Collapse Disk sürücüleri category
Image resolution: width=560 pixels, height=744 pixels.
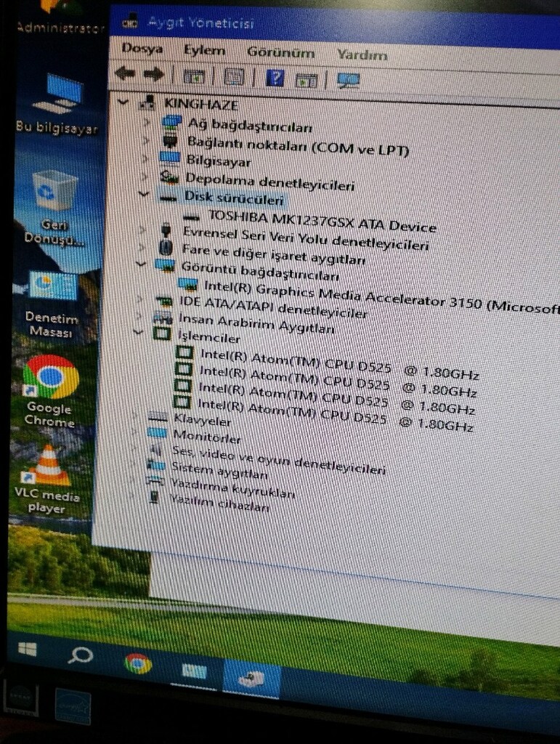143,193
